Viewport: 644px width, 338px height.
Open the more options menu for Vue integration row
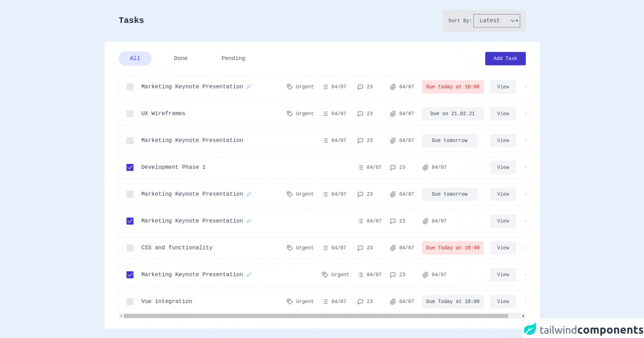525,301
